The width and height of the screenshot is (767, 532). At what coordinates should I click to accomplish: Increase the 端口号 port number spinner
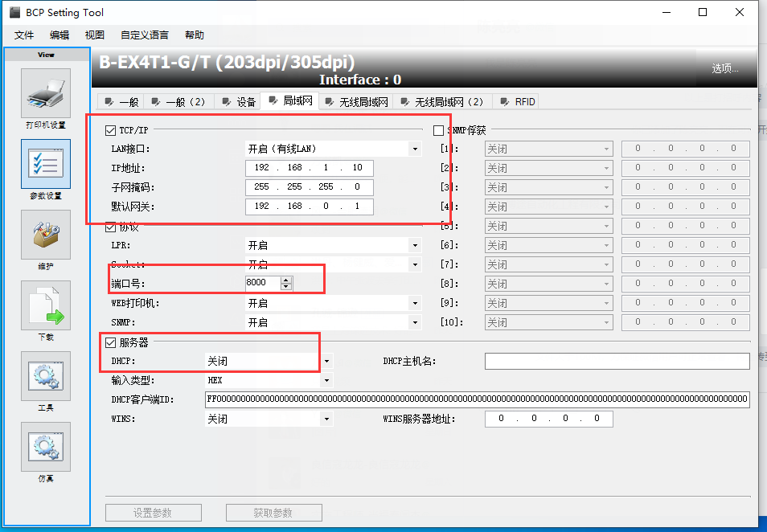(286, 280)
